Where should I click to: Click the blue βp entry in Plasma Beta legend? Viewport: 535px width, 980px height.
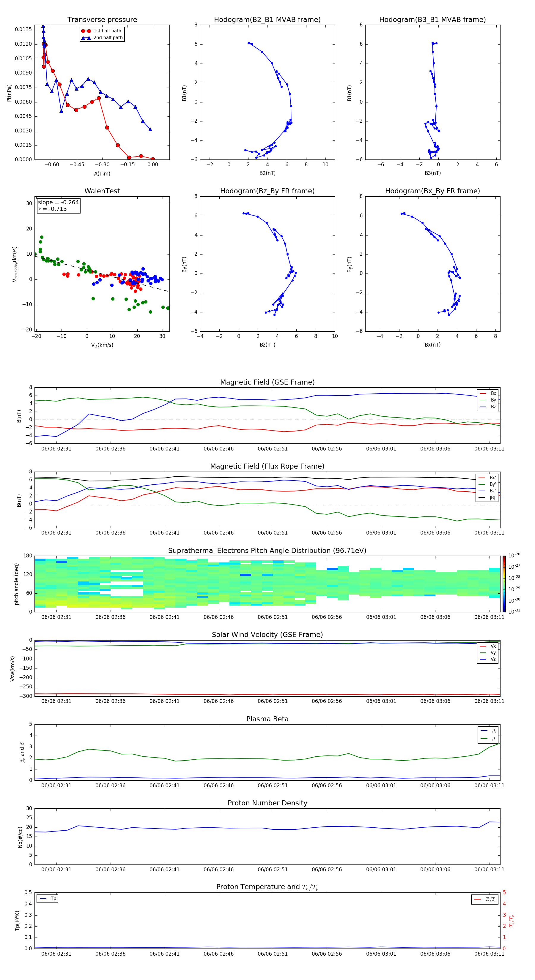click(488, 731)
